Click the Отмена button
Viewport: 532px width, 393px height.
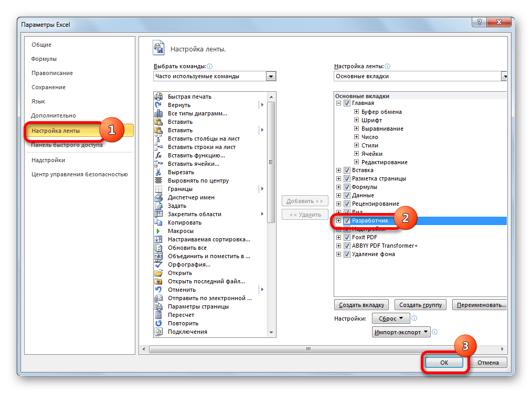point(488,363)
